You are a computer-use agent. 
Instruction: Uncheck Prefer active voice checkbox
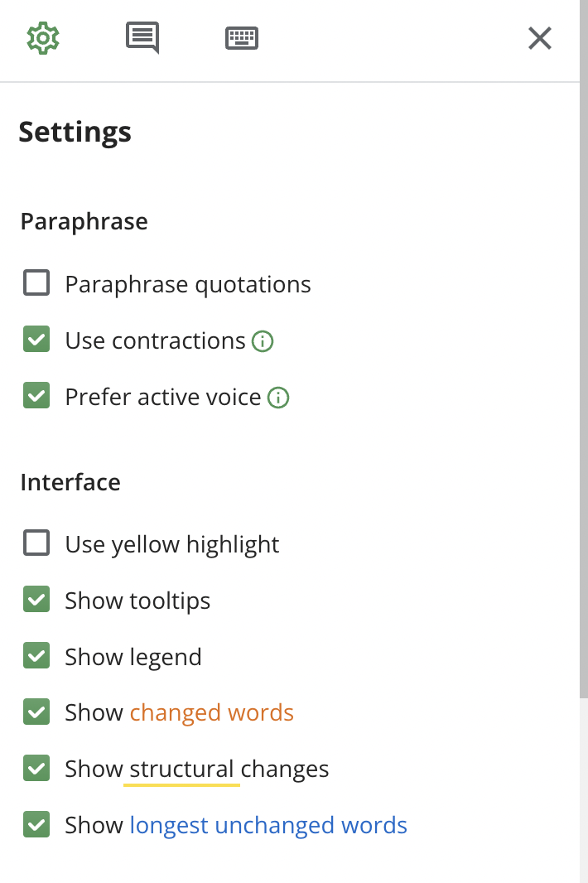click(36, 395)
